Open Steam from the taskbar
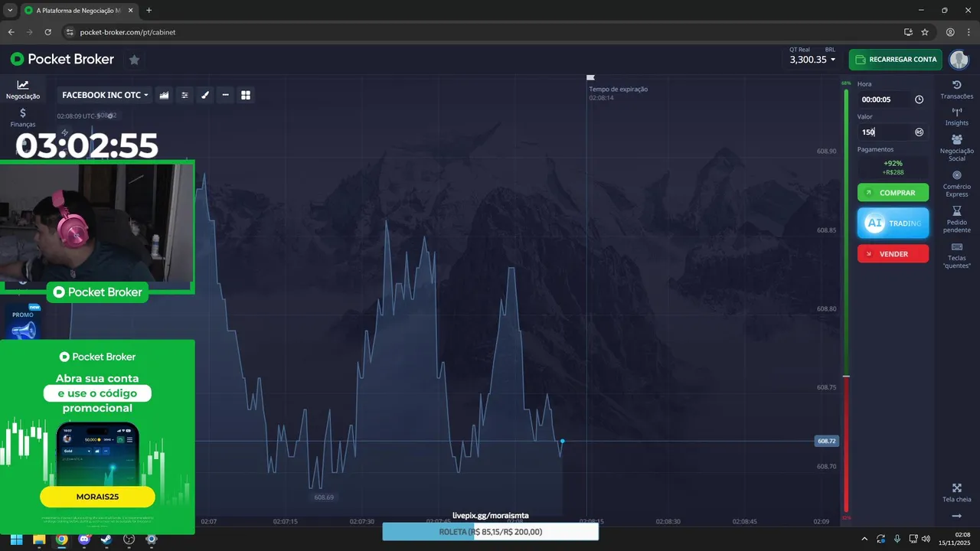 (106, 539)
